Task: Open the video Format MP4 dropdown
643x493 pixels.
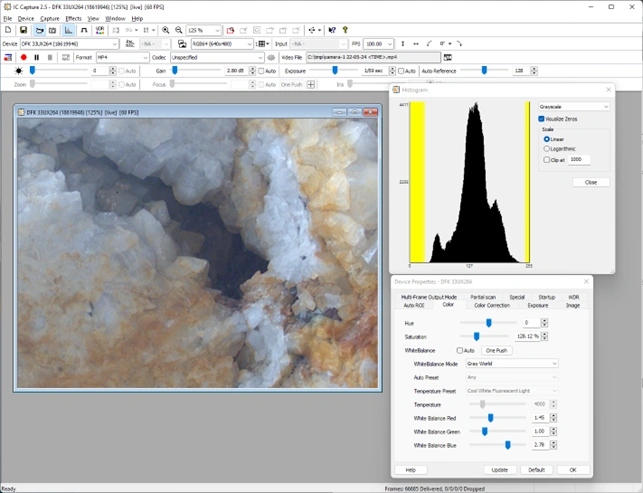Action: tap(120, 57)
